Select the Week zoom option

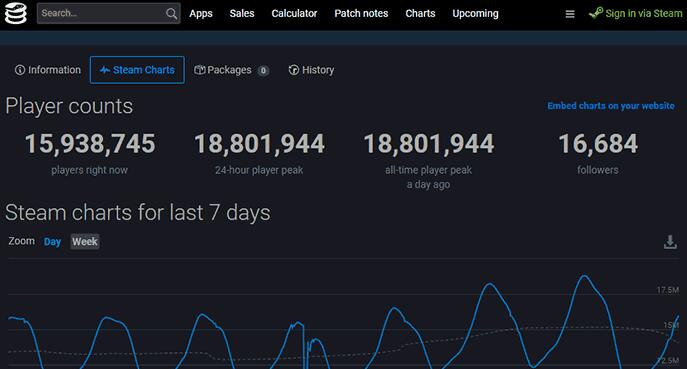[x=85, y=241]
